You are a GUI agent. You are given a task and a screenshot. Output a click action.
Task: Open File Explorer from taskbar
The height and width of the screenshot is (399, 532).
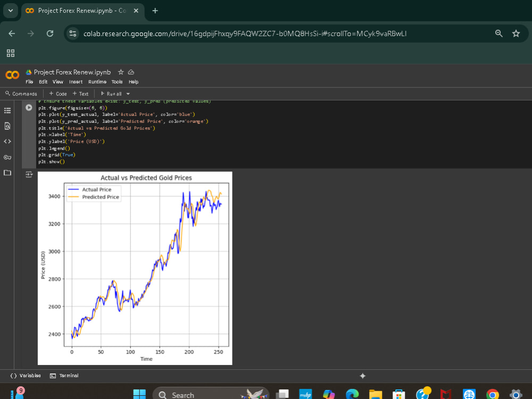pyautogui.click(x=376, y=395)
